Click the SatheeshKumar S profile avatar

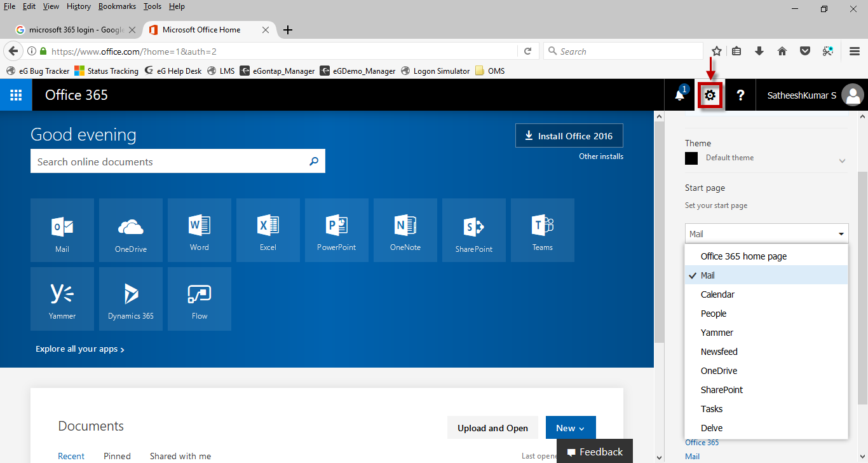pyautogui.click(x=852, y=95)
